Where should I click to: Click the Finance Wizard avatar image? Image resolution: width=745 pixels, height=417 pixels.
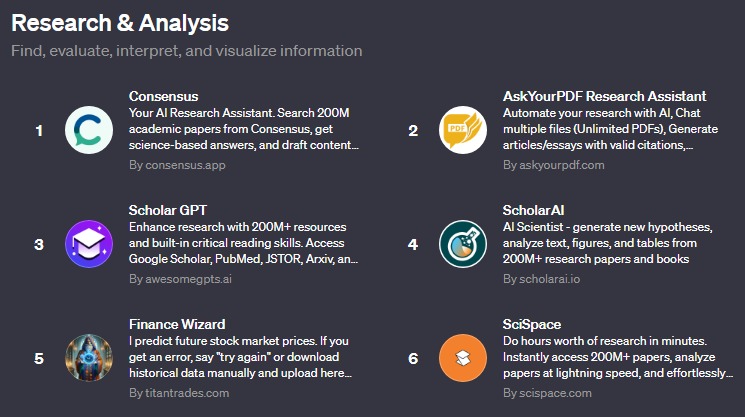pos(89,358)
